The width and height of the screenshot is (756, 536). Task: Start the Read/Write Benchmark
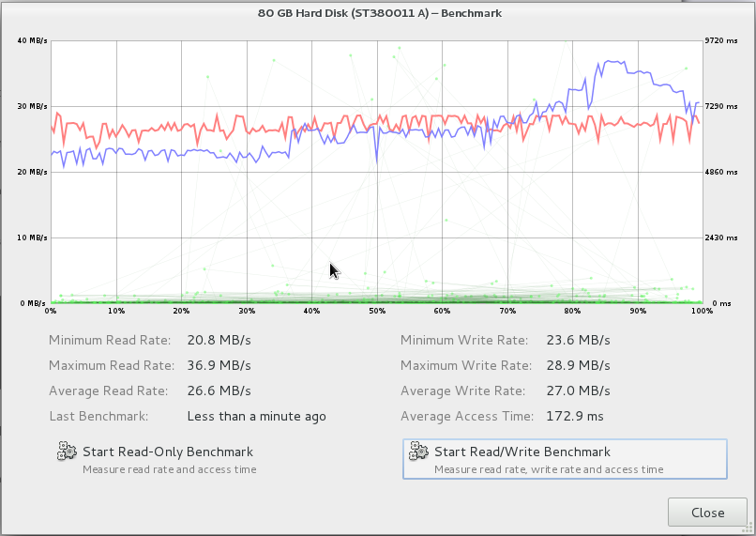tap(565, 459)
